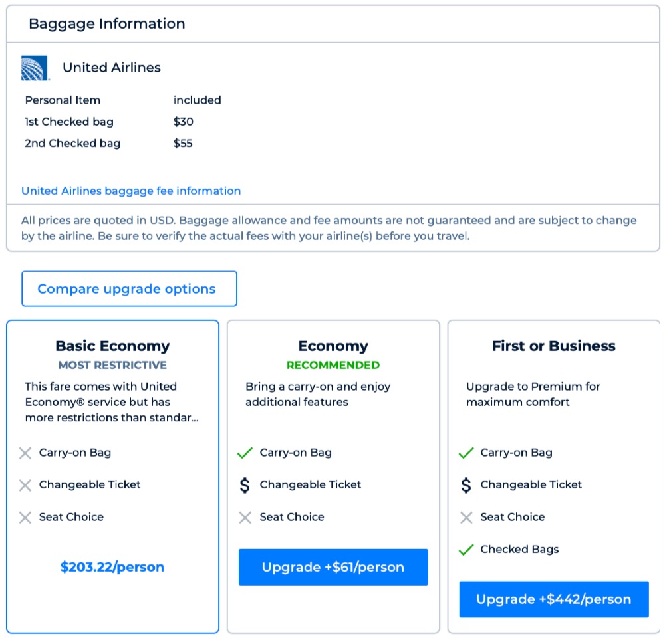The height and width of the screenshot is (644, 665).
Task: Open United Airlines baggage fee information link
Action: 131,191
